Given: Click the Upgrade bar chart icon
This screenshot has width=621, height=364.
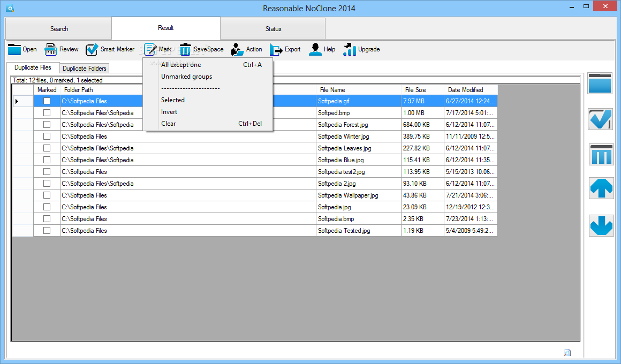Looking at the screenshot, I should [x=350, y=49].
